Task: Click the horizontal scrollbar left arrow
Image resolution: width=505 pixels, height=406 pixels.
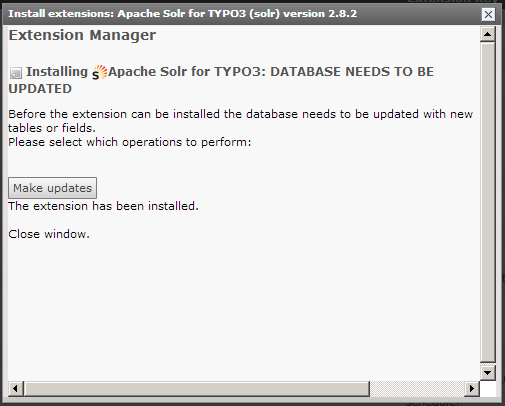Action: click(15, 389)
